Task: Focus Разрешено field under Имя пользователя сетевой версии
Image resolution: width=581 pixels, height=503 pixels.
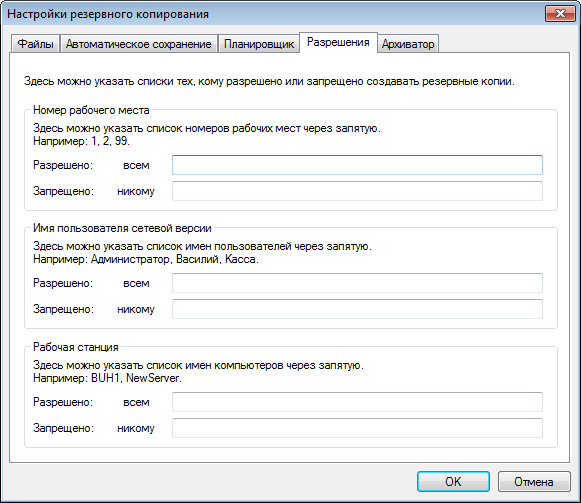Action: [x=357, y=283]
